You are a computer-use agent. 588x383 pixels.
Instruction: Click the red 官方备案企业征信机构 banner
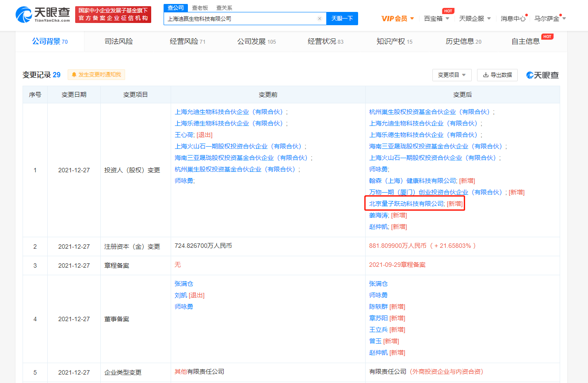(x=113, y=15)
